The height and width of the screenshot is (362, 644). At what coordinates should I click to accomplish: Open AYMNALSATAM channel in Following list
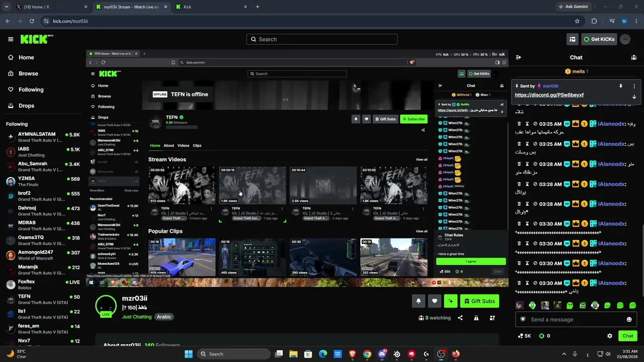[x=43, y=137]
